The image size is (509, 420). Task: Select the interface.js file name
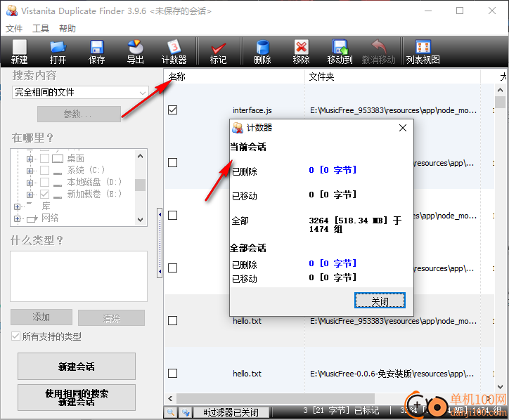(252, 110)
